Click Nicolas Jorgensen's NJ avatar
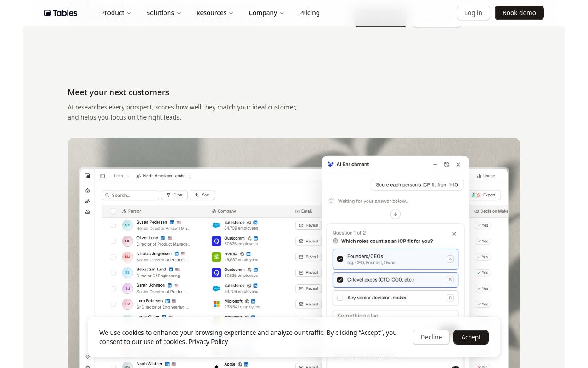The width and height of the screenshot is (588, 368). click(127, 257)
